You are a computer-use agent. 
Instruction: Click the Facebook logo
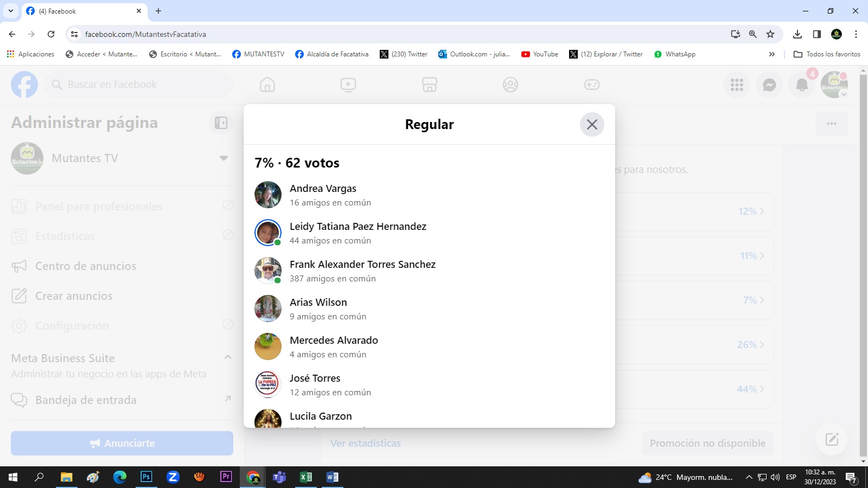pyautogui.click(x=24, y=85)
